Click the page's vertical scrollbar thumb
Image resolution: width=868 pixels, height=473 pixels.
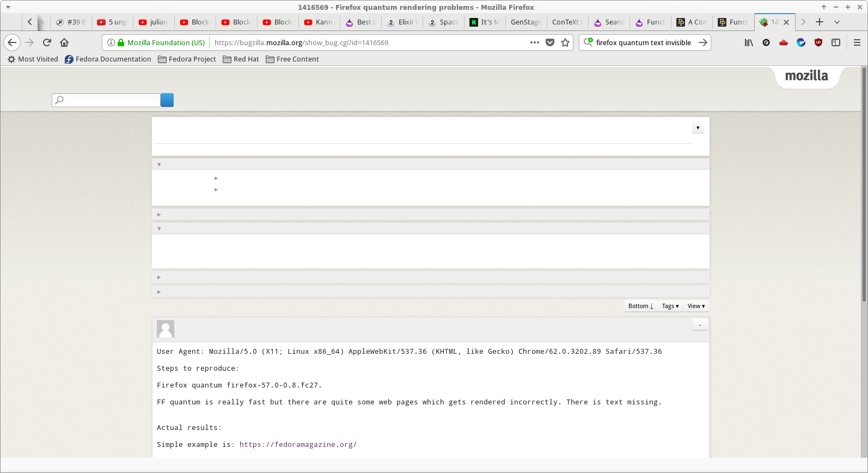click(864, 184)
